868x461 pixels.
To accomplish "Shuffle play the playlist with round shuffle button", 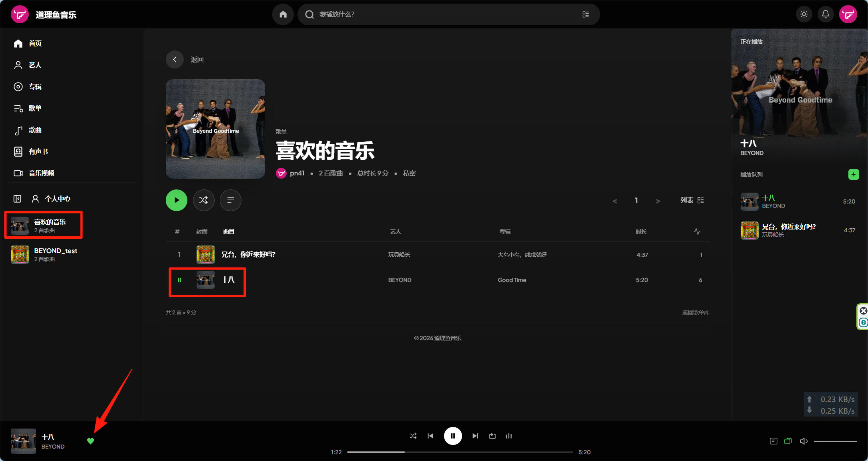I will coord(203,200).
